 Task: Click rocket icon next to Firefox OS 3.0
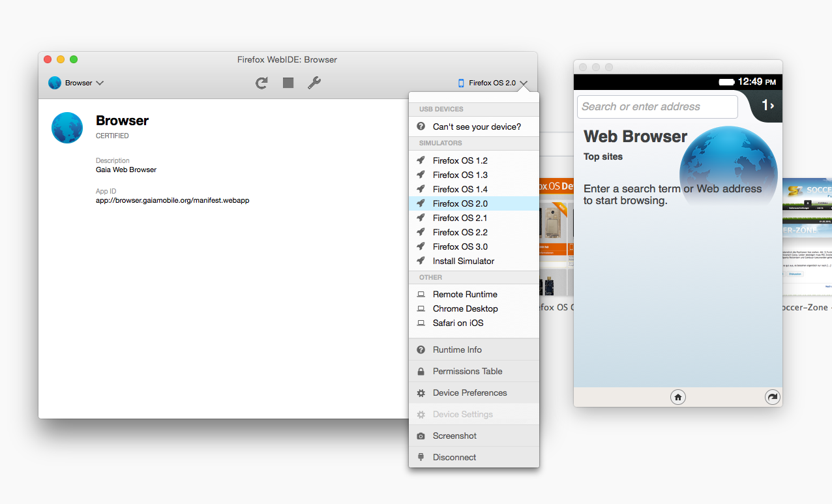(421, 246)
